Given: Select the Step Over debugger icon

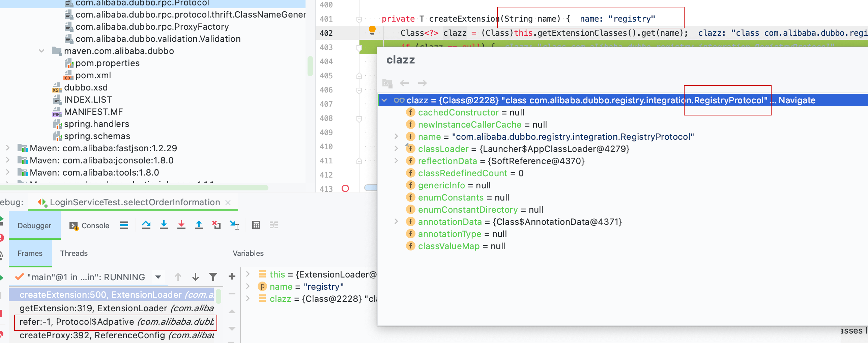Looking at the screenshot, I should pyautogui.click(x=147, y=225).
